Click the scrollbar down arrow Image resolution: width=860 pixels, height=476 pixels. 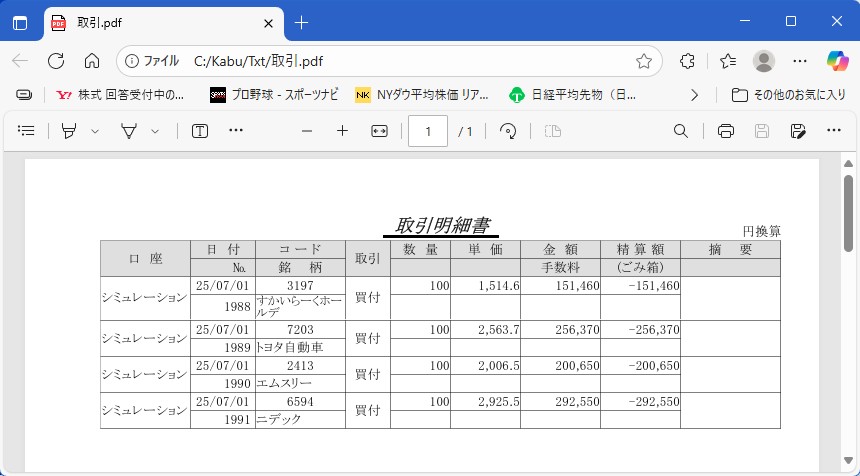tap(848, 460)
